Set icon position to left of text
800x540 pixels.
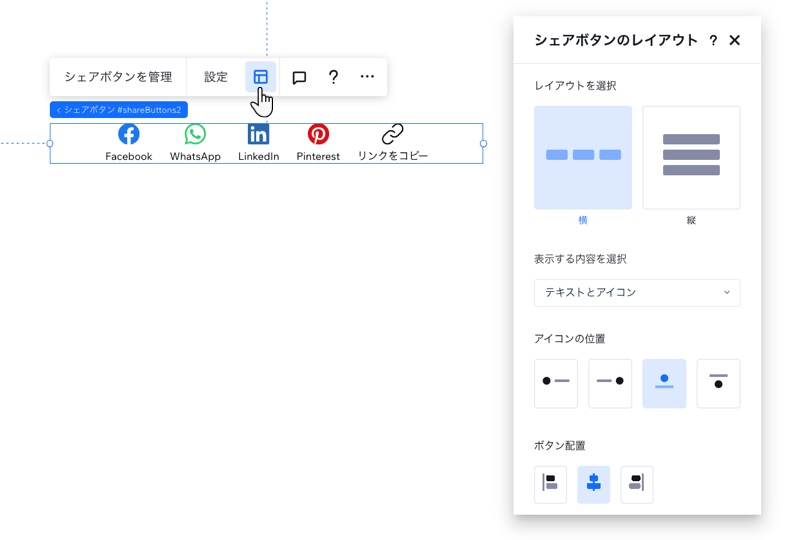(x=556, y=383)
